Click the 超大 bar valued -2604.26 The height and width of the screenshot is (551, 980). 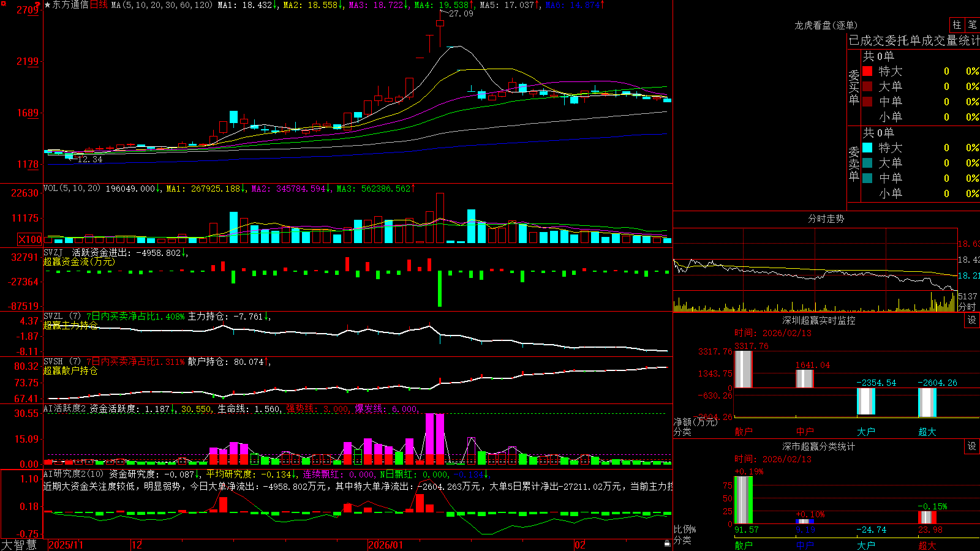[927, 402]
